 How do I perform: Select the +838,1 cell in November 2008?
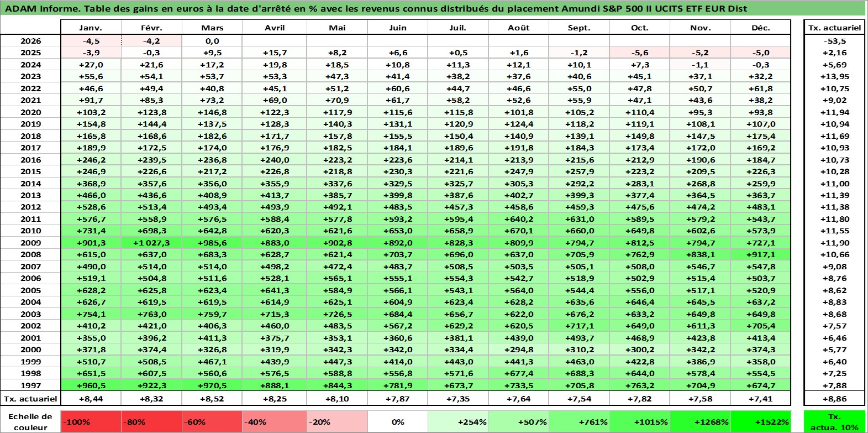pos(700,254)
